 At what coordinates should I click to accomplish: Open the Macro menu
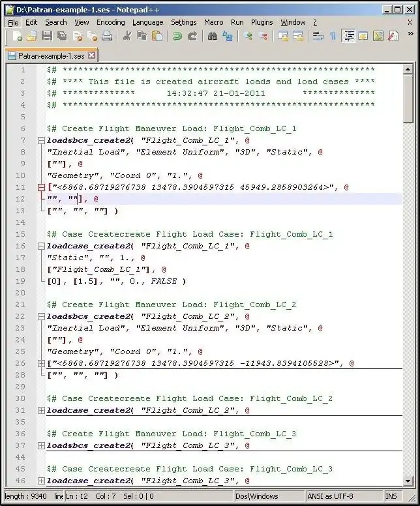pyautogui.click(x=213, y=23)
